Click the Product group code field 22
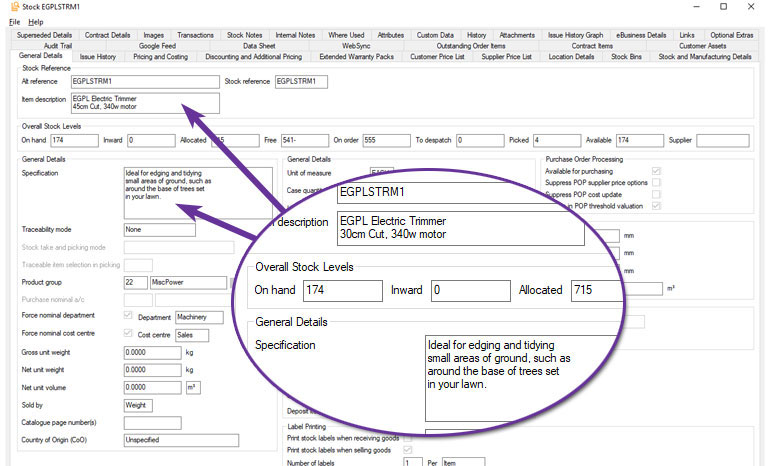 [x=136, y=282]
